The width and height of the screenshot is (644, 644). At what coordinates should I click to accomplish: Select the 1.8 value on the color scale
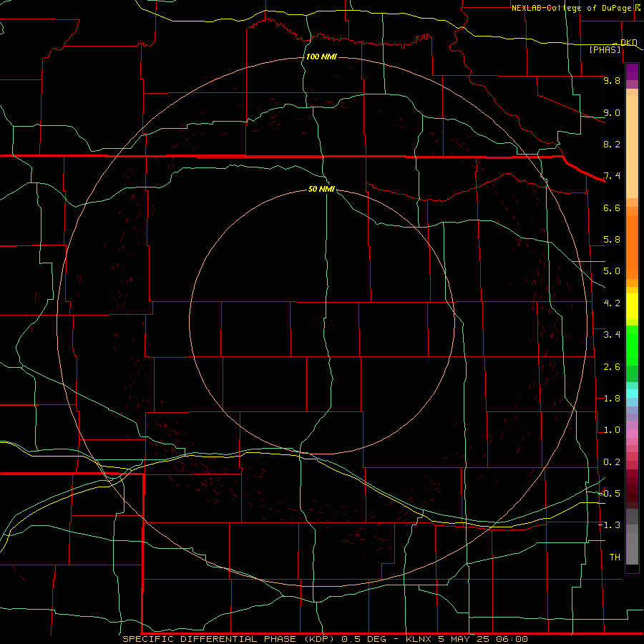(x=612, y=399)
